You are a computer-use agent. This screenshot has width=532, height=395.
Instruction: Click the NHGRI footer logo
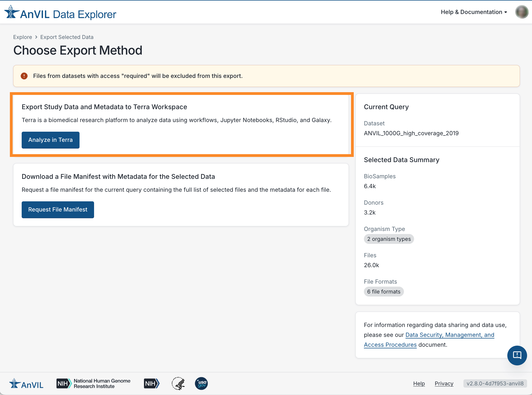tap(94, 383)
